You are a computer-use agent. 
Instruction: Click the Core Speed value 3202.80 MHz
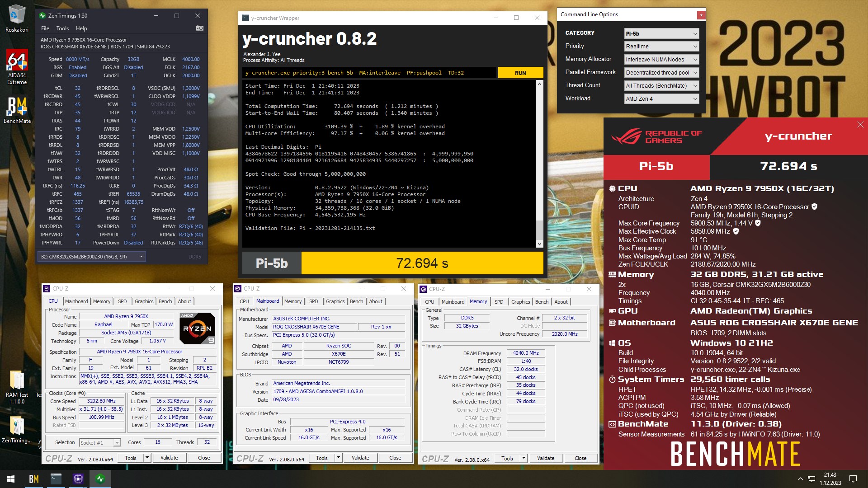click(101, 401)
